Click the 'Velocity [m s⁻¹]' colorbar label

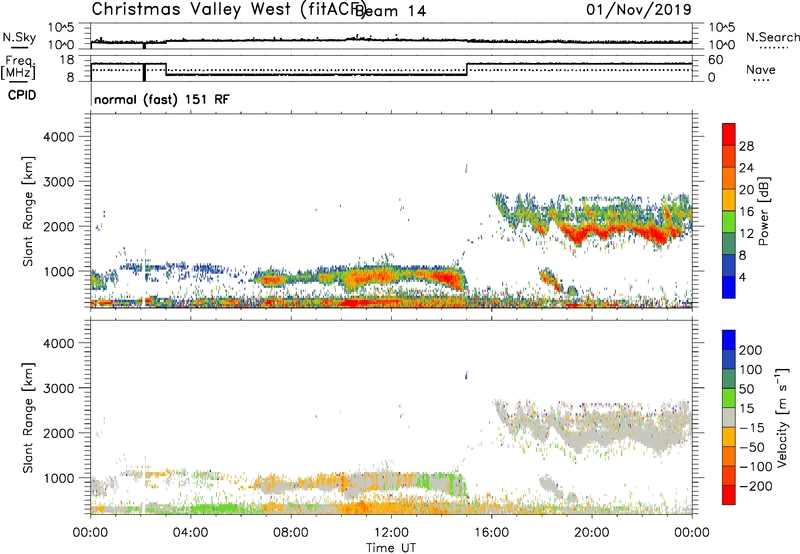pos(782,417)
